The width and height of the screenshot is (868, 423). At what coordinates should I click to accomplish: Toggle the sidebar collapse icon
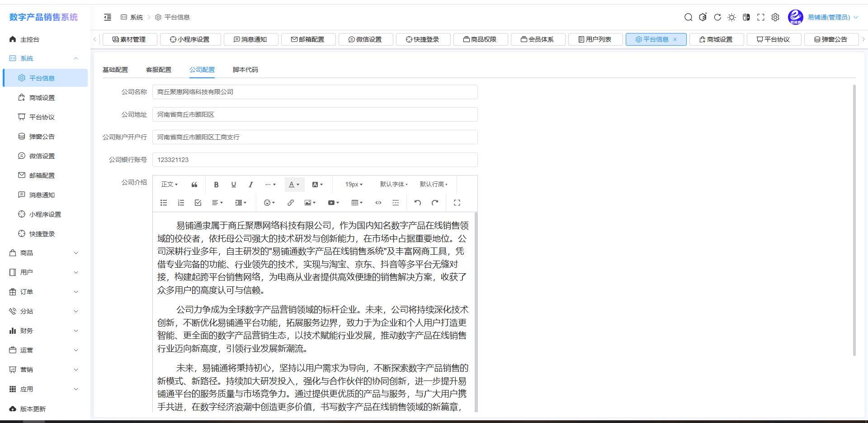click(x=108, y=17)
